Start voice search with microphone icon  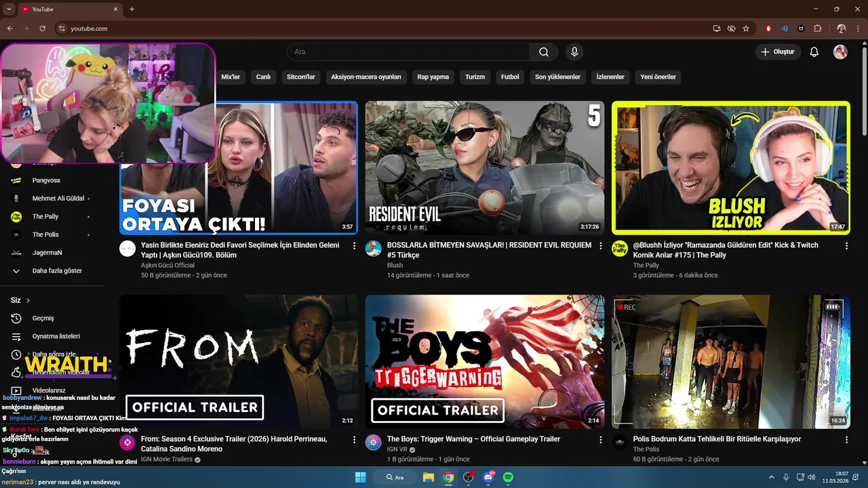[574, 52]
